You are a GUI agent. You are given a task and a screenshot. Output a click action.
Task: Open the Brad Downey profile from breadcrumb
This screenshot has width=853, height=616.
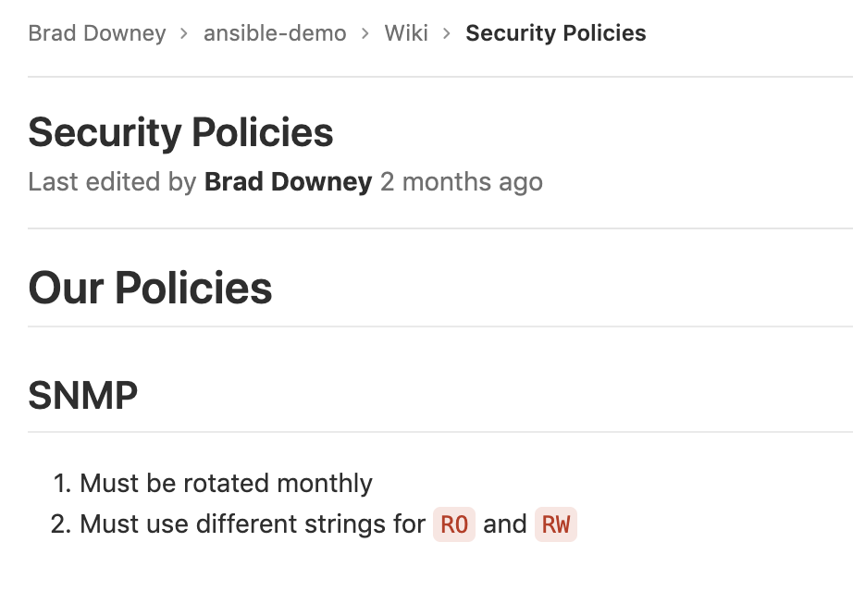[x=96, y=33]
